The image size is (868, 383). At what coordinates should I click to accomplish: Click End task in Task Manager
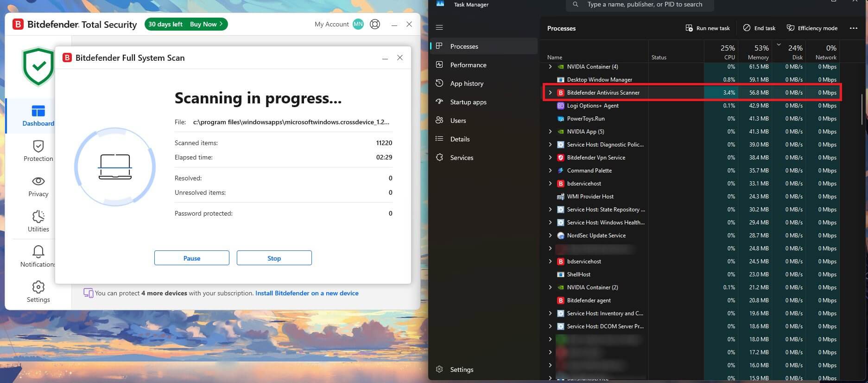click(x=759, y=28)
